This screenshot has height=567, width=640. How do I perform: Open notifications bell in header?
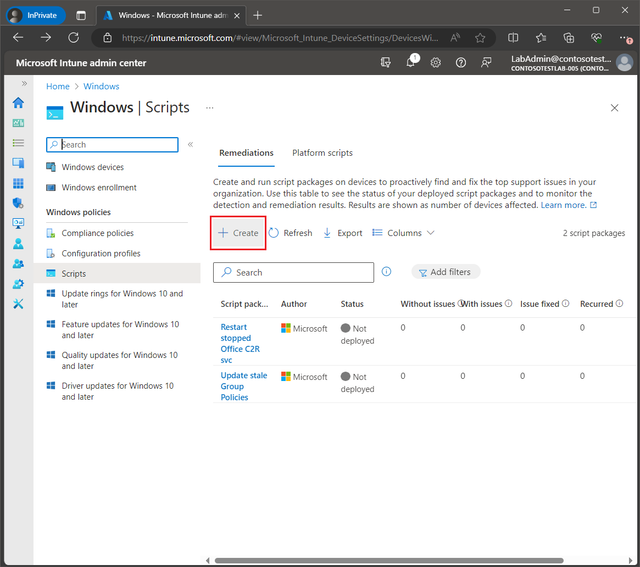pos(411,62)
